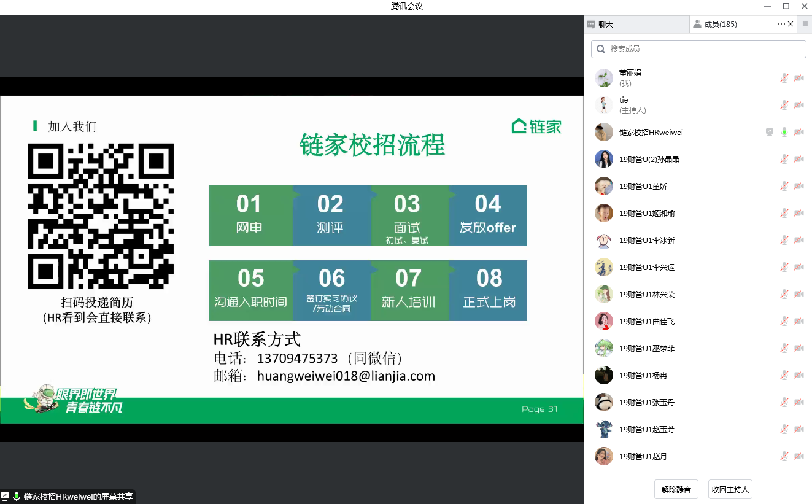Screen dimensions: 812x504
Task: Click 19财管U1林兴荣's muted microphone icon
Action: point(784,294)
